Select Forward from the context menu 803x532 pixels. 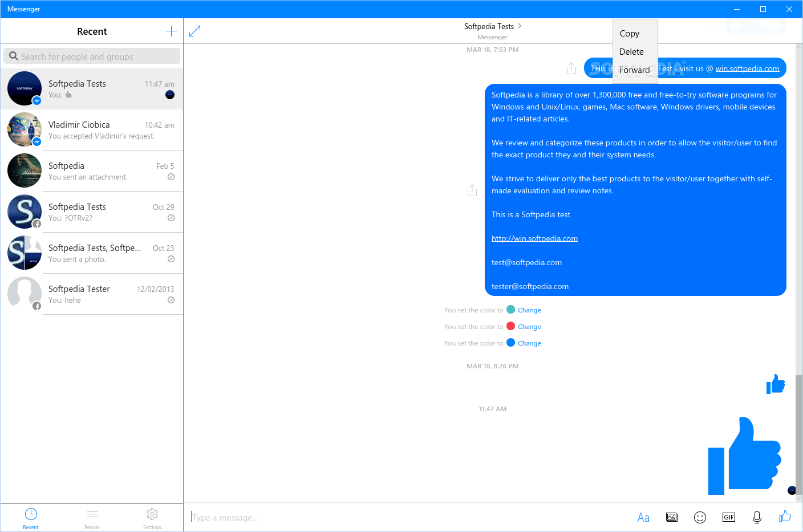point(634,70)
